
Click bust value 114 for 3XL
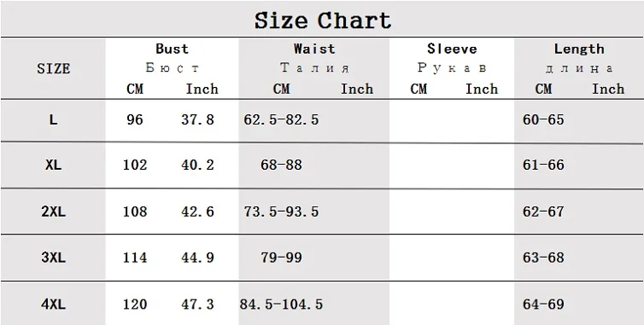[135, 258]
